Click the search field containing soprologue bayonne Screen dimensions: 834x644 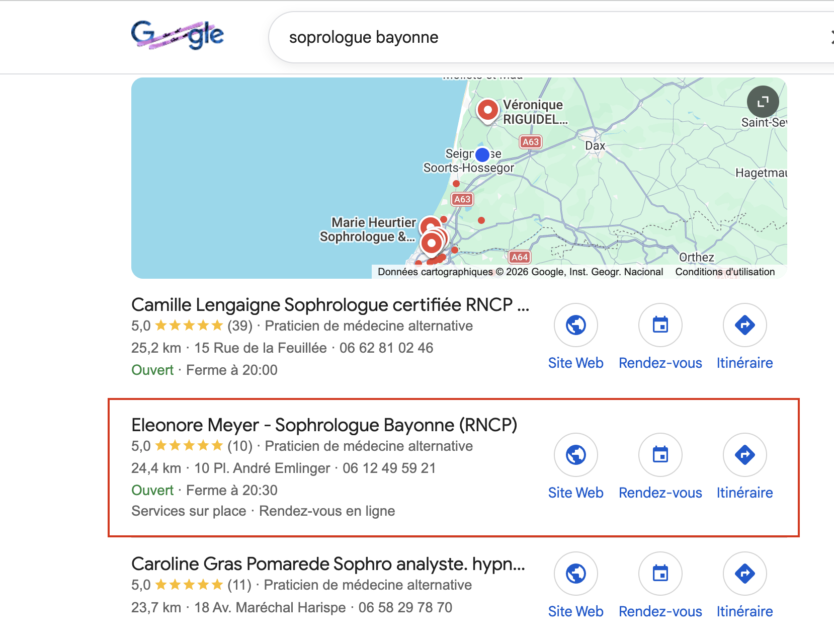point(551,37)
